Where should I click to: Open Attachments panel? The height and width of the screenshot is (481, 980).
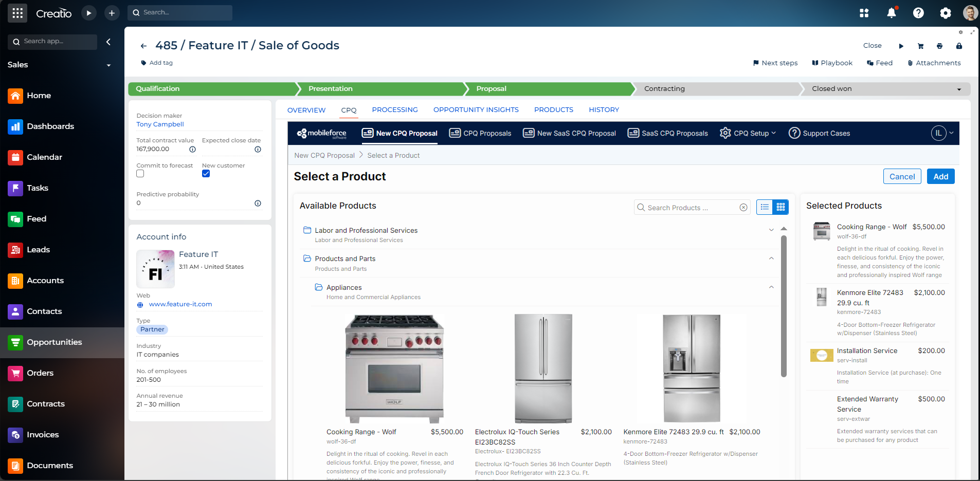934,63
